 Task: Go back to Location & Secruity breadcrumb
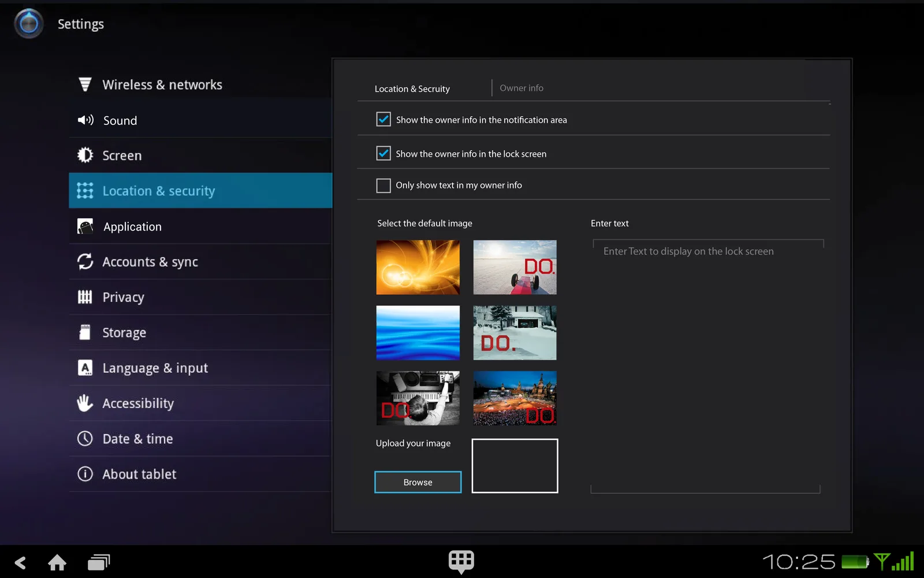click(412, 88)
